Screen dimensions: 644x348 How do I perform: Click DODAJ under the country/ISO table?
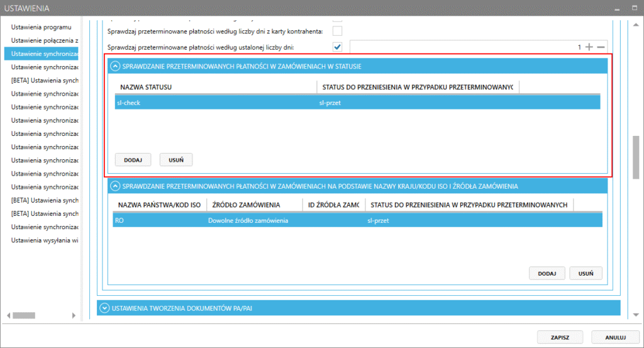tap(547, 273)
